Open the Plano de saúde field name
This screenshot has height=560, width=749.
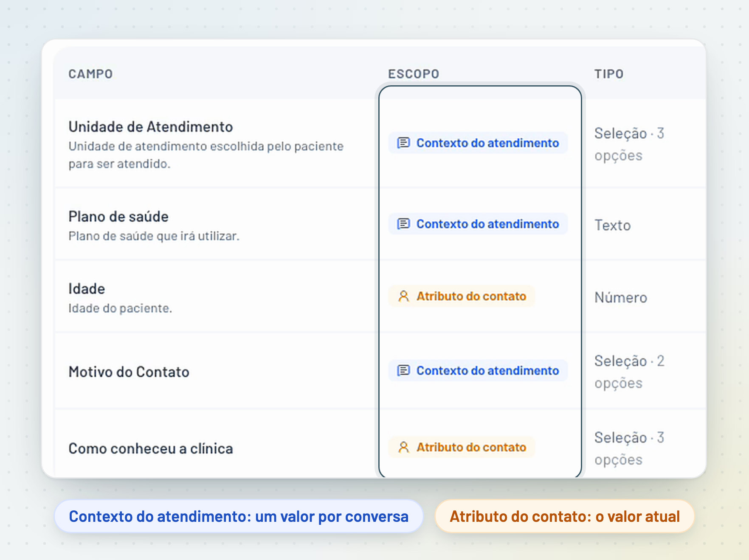pos(118,216)
